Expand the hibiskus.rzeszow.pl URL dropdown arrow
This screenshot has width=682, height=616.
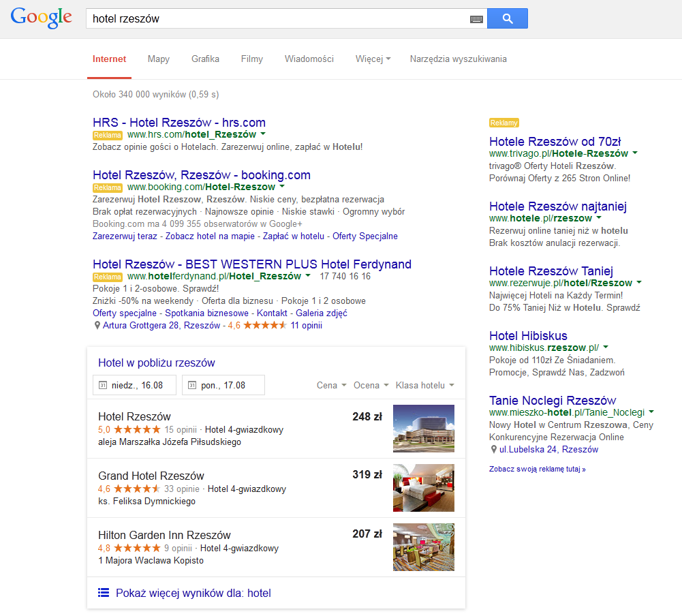click(606, 347)
